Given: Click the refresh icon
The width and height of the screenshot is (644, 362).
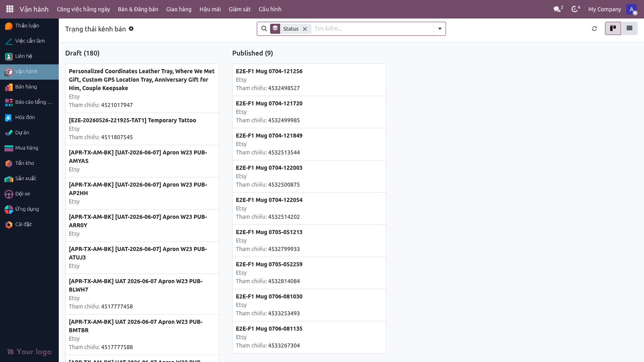Looking at the screenshot, I should pos(594,29).
